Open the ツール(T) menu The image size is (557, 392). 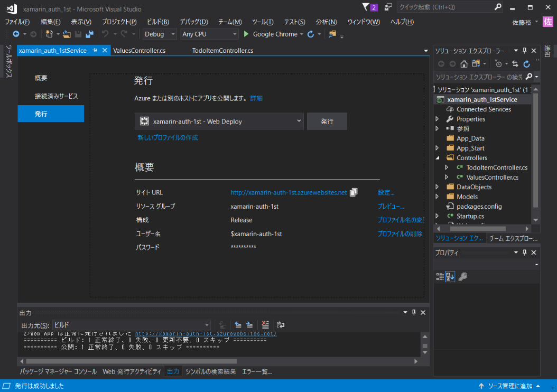tap(263, 22)
